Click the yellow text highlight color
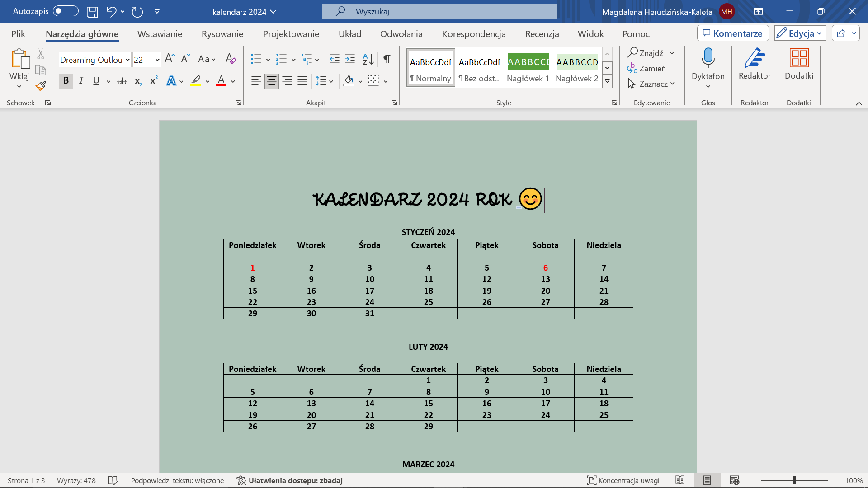This screenshot has width=868, height=488. (196, 81)
